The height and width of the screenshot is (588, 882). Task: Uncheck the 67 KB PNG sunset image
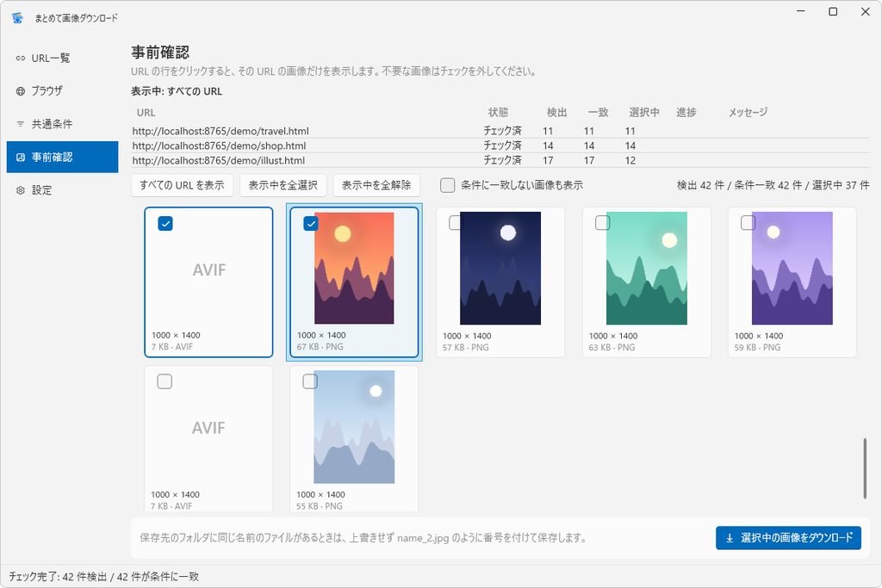(311, 224)
